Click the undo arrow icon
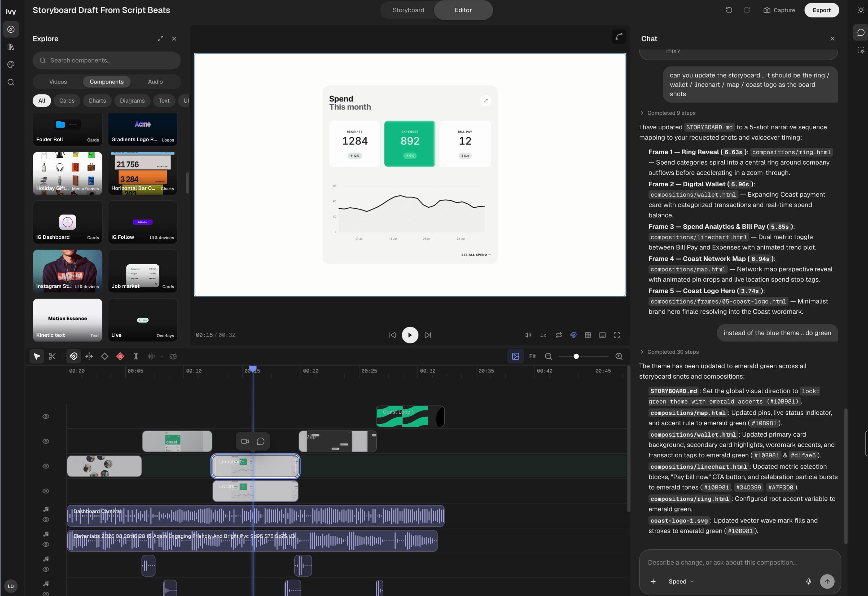 click(729, 10)
